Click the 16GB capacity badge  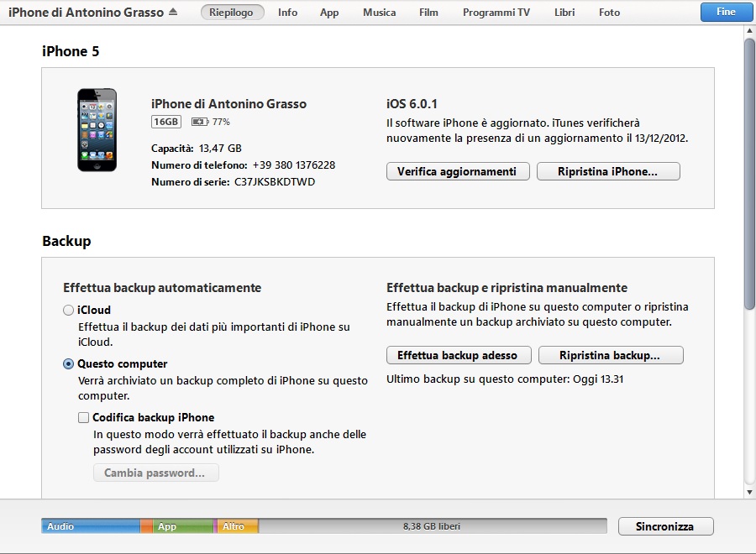pos(165,122)
